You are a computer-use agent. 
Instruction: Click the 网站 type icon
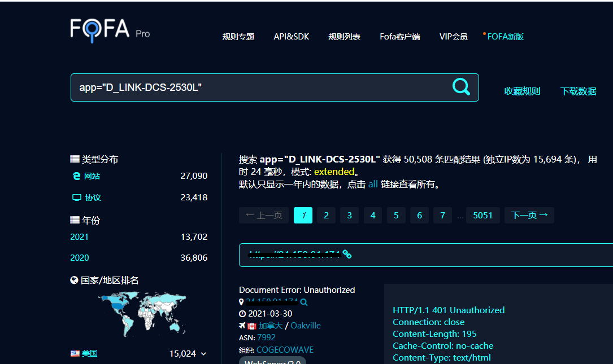pyautogui.click(x=76, y=176)
